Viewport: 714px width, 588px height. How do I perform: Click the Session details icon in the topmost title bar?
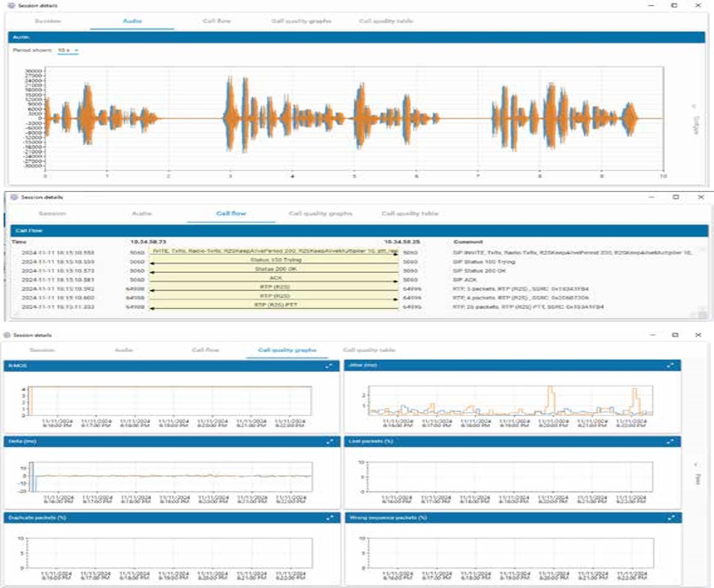click(x=11, y=5)
